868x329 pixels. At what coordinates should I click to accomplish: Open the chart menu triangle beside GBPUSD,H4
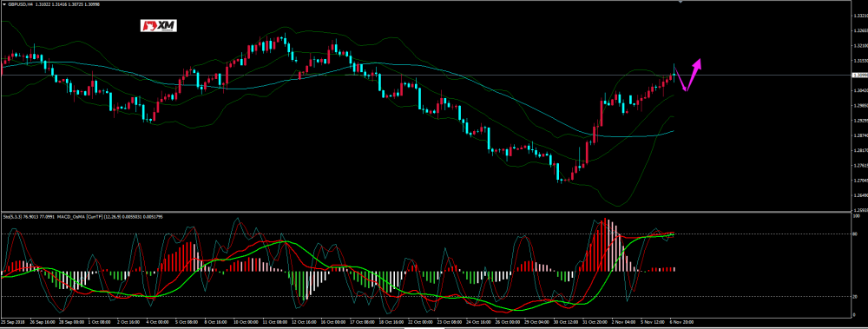(3, 3)
